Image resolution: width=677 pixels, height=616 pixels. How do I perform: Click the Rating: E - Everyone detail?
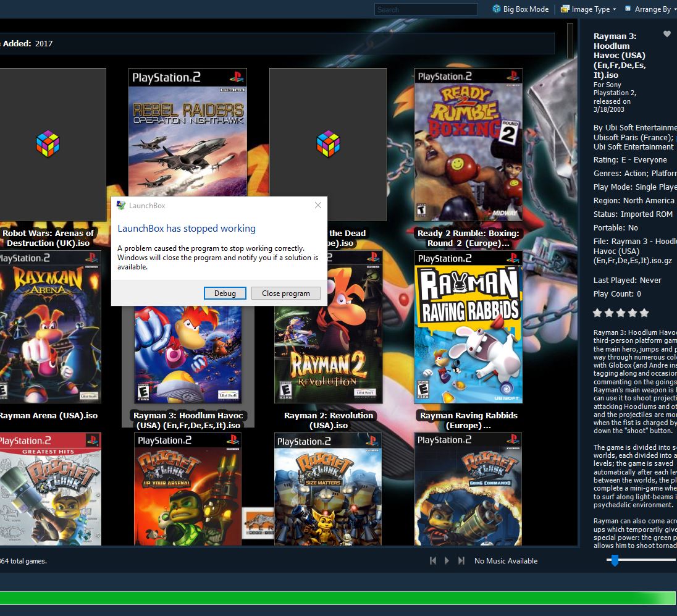tap(630, 160)
